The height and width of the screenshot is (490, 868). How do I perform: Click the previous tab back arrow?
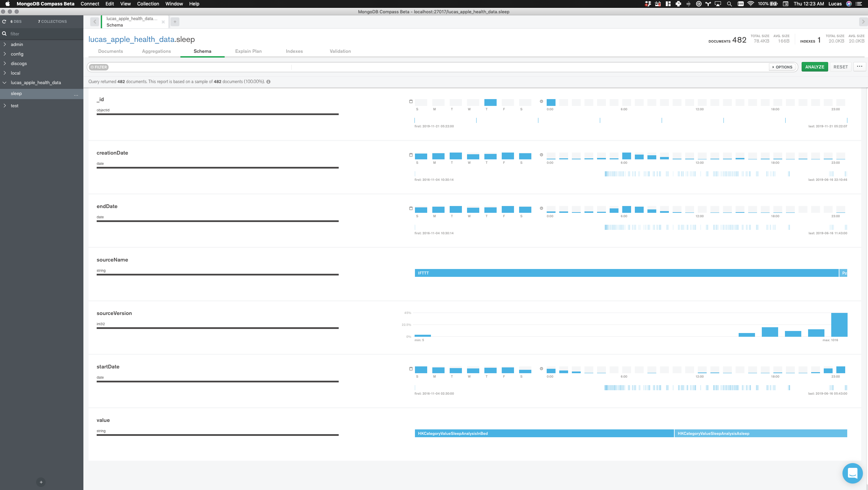coord(95,22)
